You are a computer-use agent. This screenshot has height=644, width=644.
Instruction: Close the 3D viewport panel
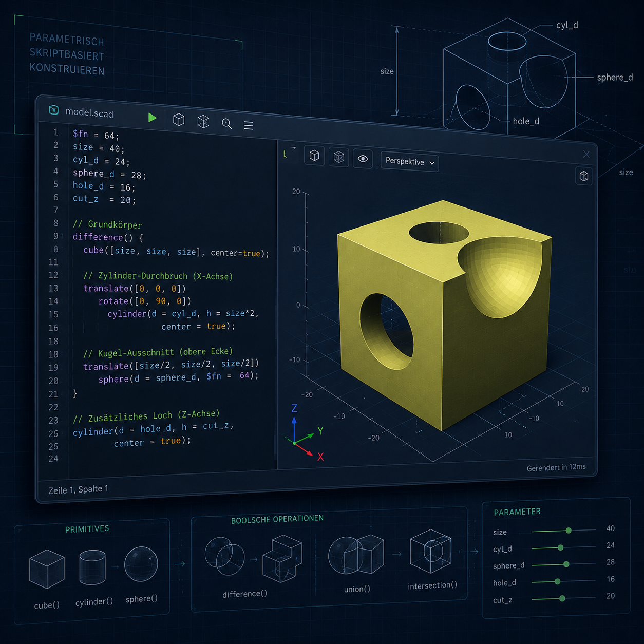coord(586,154)
